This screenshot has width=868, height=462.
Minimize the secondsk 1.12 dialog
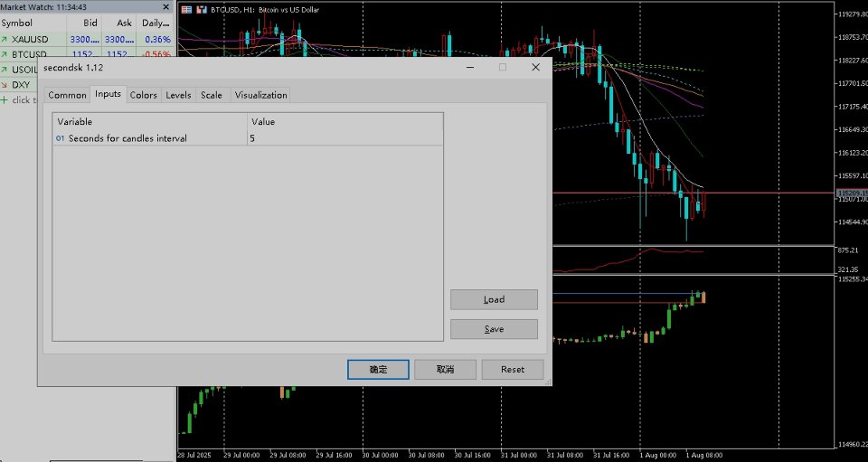tap(470, 67)
